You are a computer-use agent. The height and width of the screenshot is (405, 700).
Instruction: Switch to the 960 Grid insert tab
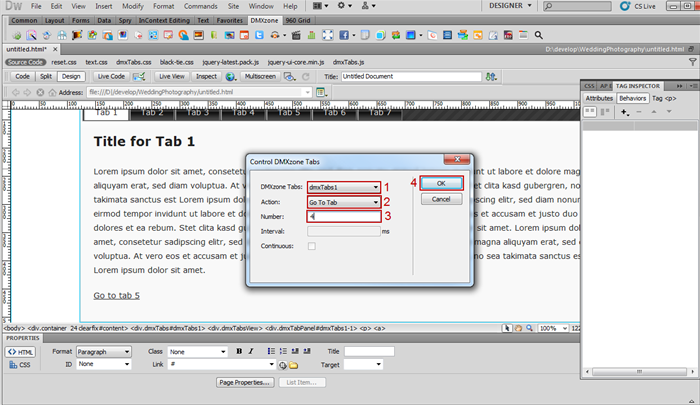pos(298,21)
